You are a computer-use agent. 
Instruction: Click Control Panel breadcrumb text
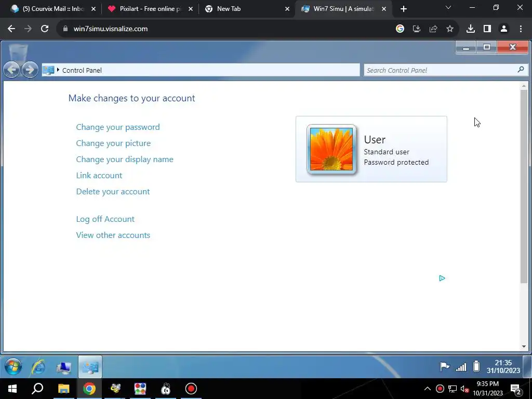click(x=82, y=70)
